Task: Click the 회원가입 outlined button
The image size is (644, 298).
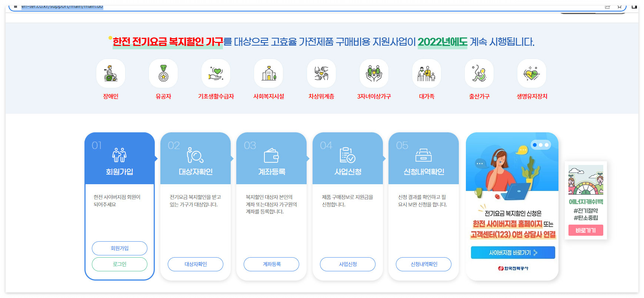Action: (x=120, y=248)
